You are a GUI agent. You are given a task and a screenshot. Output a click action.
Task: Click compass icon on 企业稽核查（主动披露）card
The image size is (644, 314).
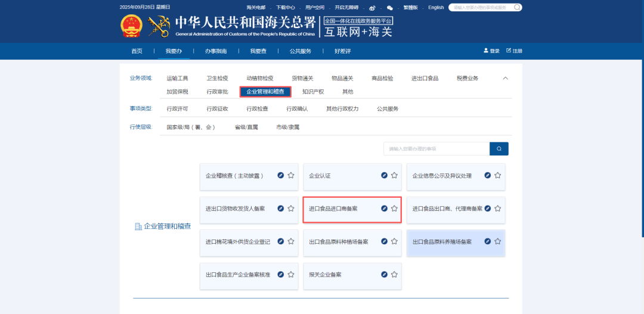[281, 176]
